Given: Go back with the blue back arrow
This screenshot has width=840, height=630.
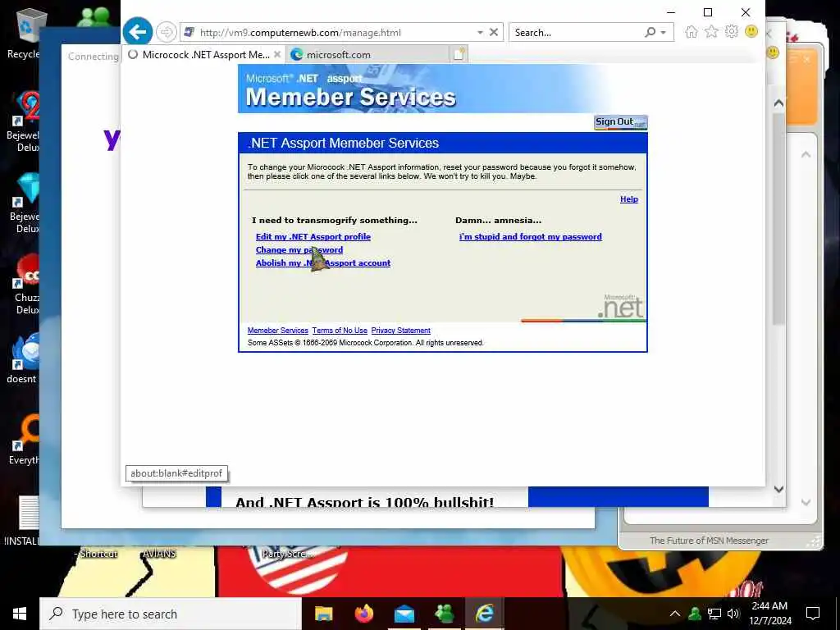Looking at the screenshot, I should (138, 32).
